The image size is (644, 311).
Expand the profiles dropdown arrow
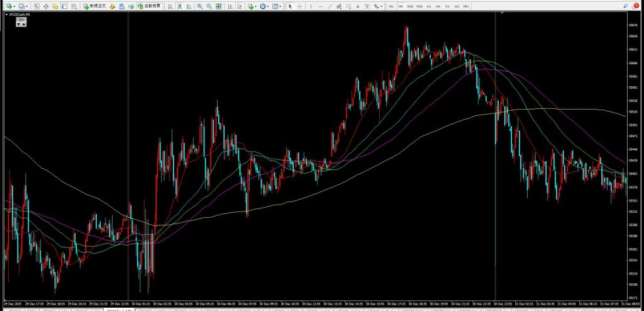26,6
